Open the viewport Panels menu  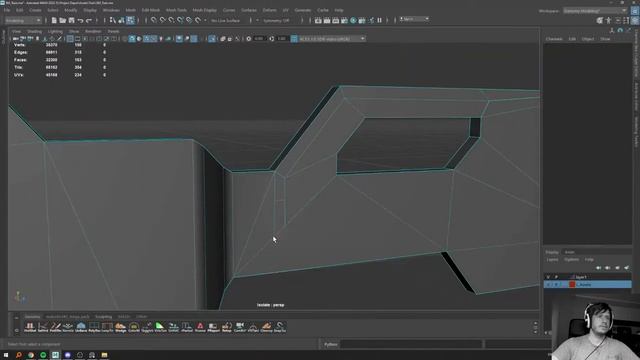113,31
